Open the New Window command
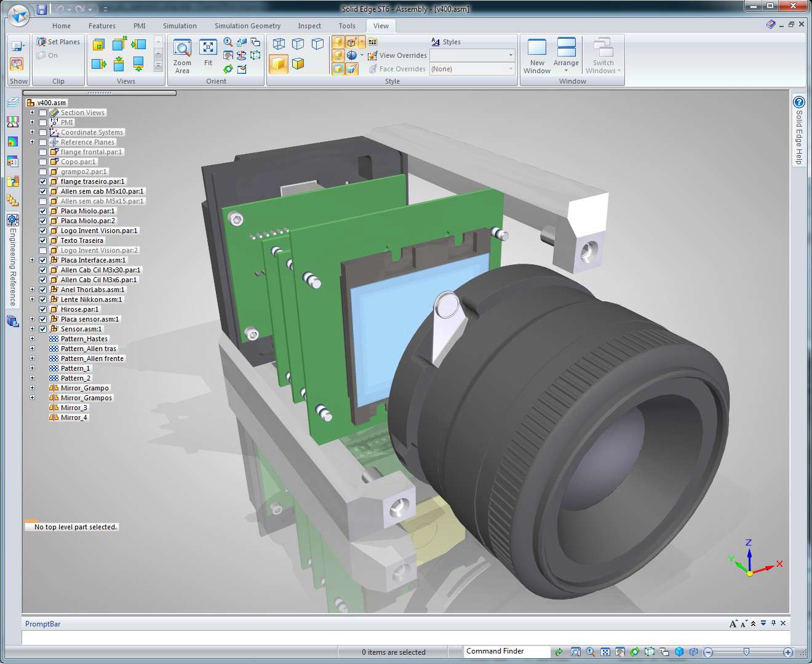This screenshot has width=812, height=664. [x=537, y=57]
